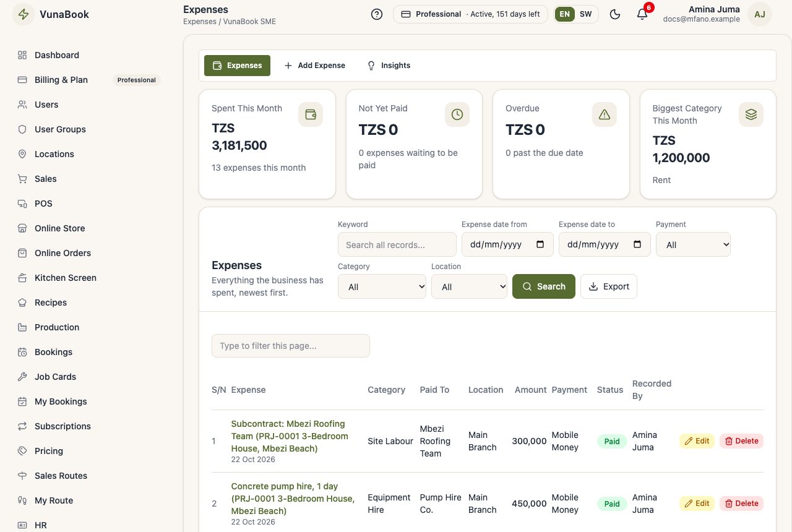Screen dimensions: 792x532
Task: Click the Pricing tag icon in sidebar
Action: tap(22, 451)
